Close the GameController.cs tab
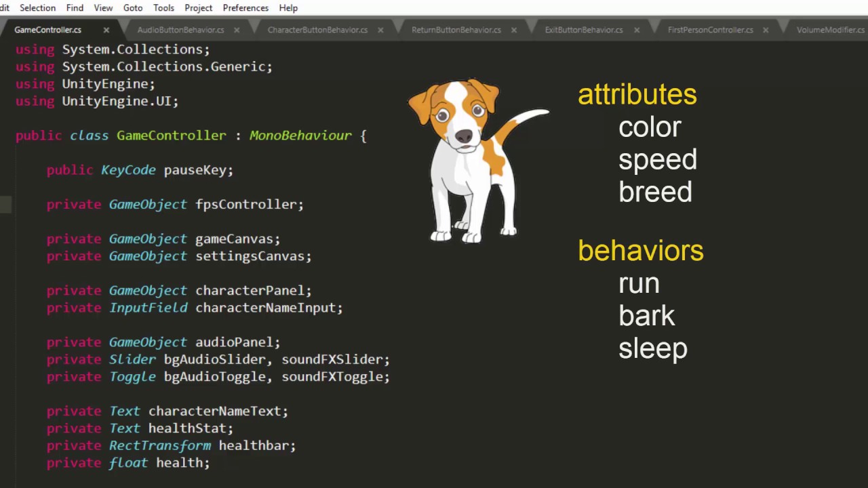The image size is (868, 488). coord(106,30)
